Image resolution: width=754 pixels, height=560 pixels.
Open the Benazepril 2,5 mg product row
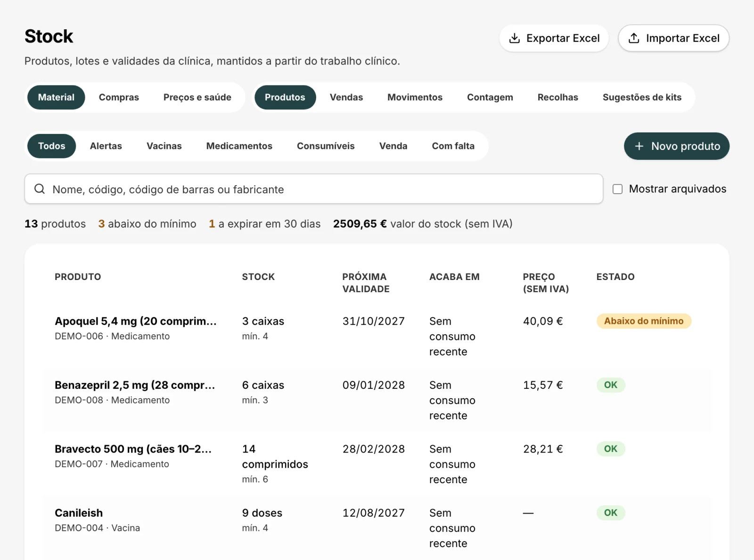click(377, 400)
